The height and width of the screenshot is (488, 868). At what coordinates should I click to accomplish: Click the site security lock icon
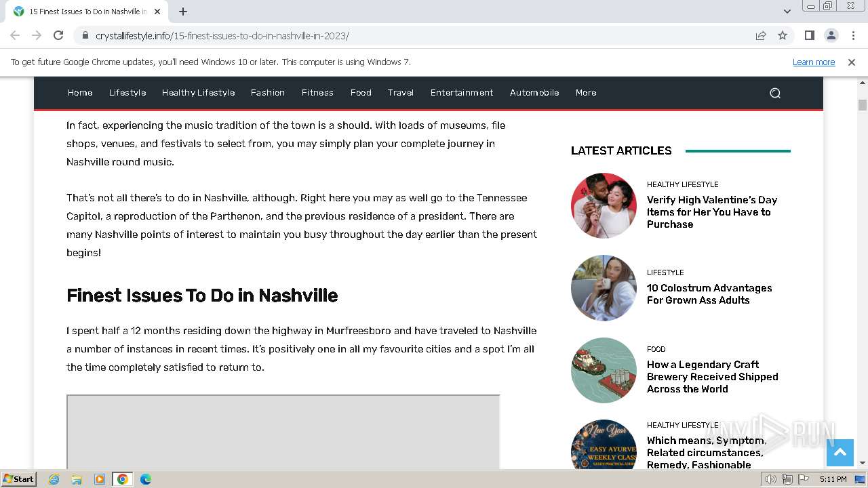coord(85,35)
